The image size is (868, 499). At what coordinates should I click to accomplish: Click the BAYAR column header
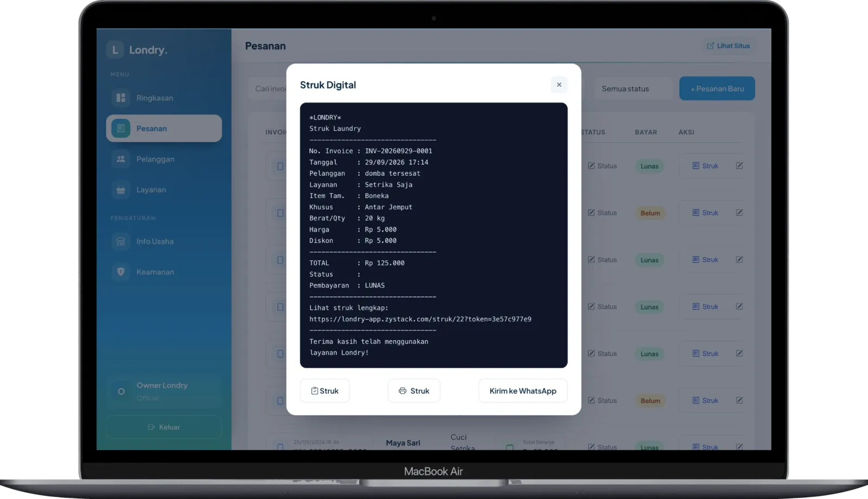tap(646, 132)
